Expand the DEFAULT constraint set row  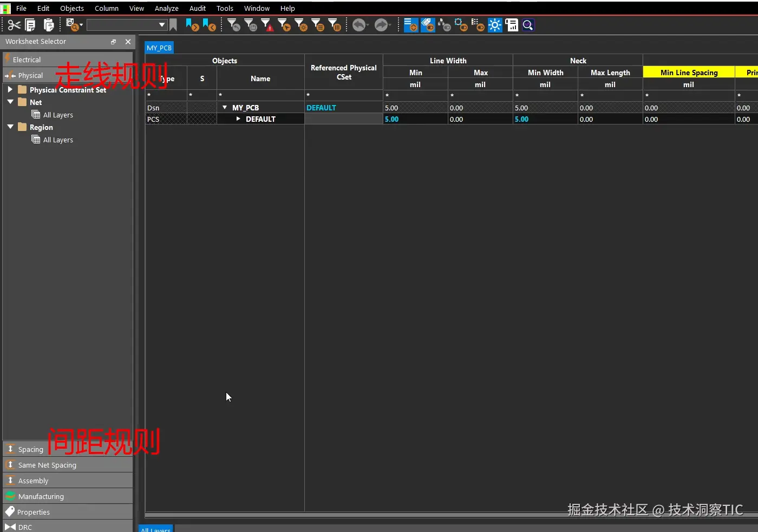pos(238,119)
